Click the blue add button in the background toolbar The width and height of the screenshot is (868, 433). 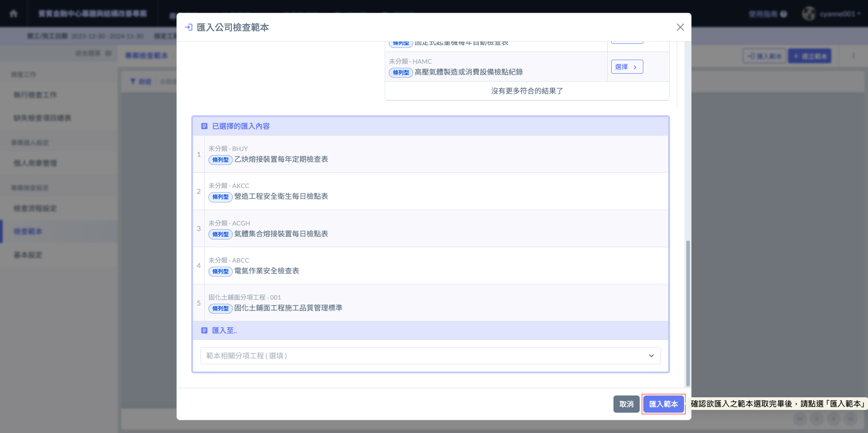coord(810,56)
